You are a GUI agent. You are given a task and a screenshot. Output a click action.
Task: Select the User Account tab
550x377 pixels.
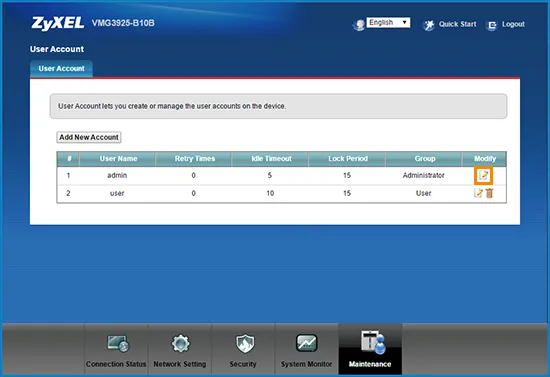click(61, 68)
